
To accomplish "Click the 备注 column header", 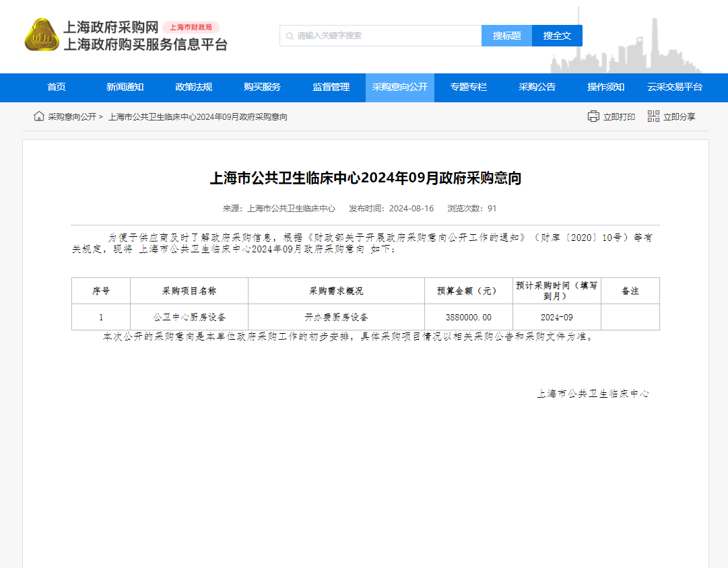I will point(630,291).
